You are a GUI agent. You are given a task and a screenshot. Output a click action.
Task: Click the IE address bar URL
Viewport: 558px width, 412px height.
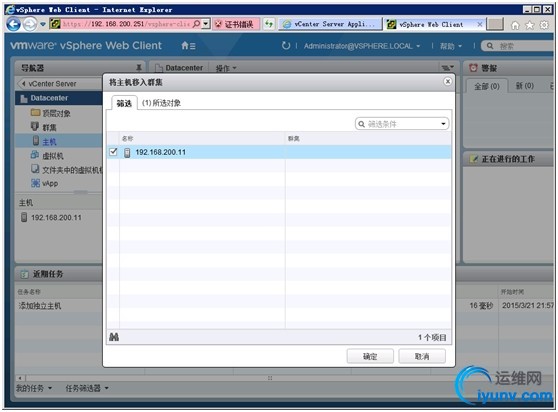(126, 24)
